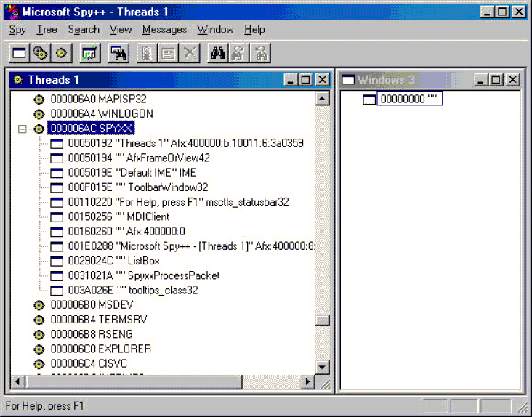Click the Threads 1 horizontal scrollbar right arrow
532x417 pixels.
307,382
